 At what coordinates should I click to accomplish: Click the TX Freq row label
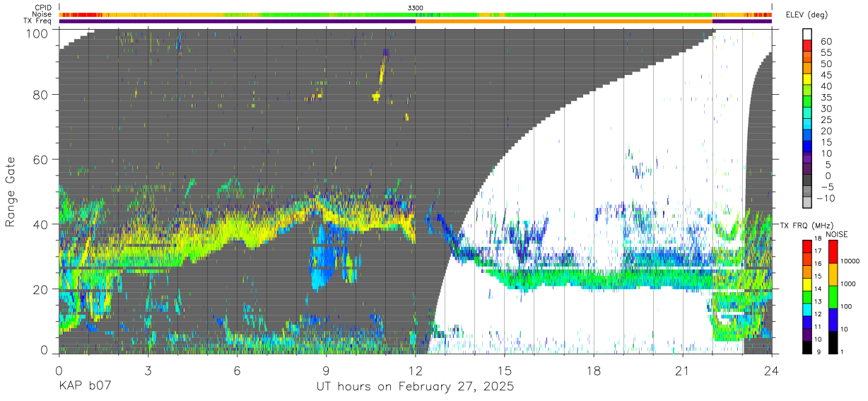pyautogui.click(x=38, y=21)
